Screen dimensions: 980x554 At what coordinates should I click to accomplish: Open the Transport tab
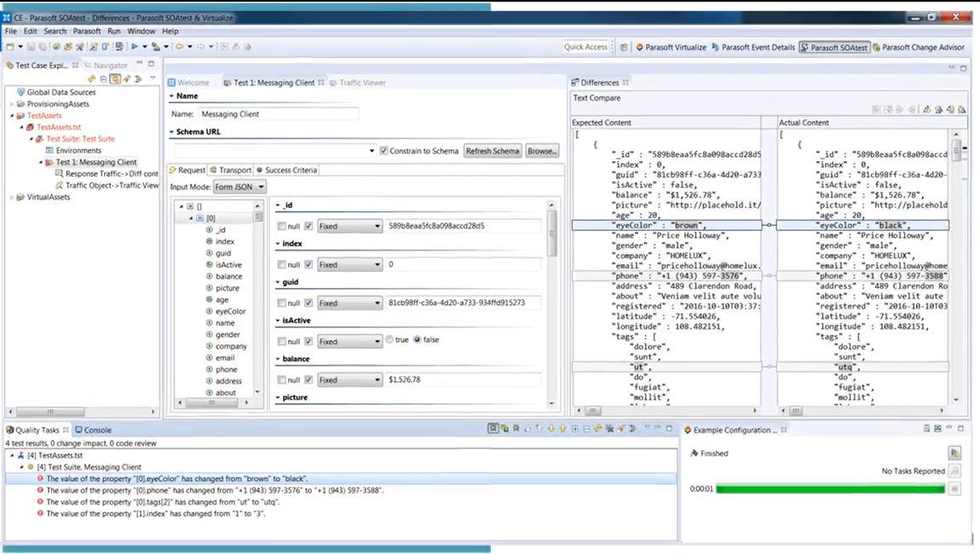(231, 170)
